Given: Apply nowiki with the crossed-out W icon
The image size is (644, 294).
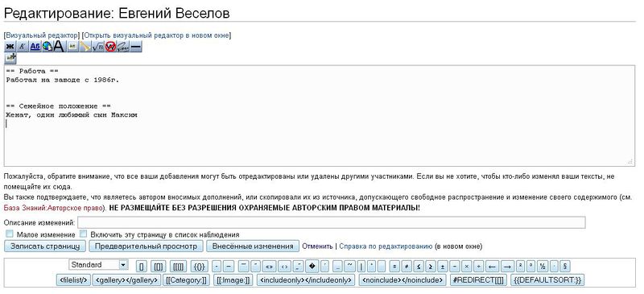Looking at the screenshot, I should tap(110, 47).
